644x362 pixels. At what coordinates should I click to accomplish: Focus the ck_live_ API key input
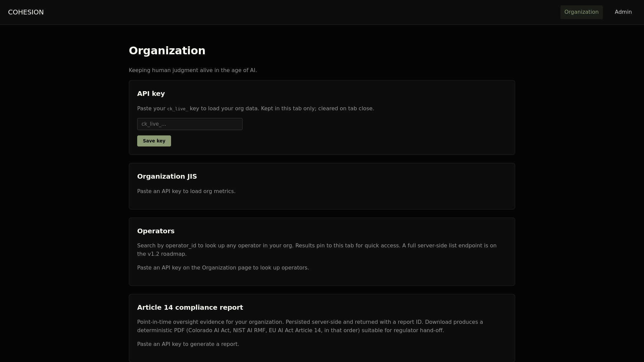click(190, 124)
